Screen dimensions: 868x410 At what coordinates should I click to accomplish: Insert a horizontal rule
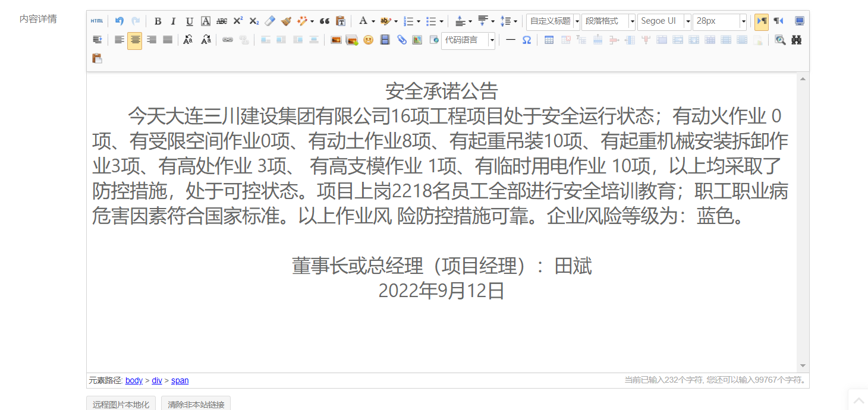511,40
